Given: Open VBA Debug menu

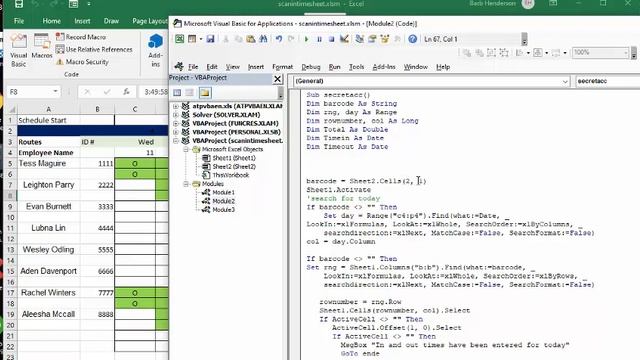Looking at the screenshot, I should (311, 67).
